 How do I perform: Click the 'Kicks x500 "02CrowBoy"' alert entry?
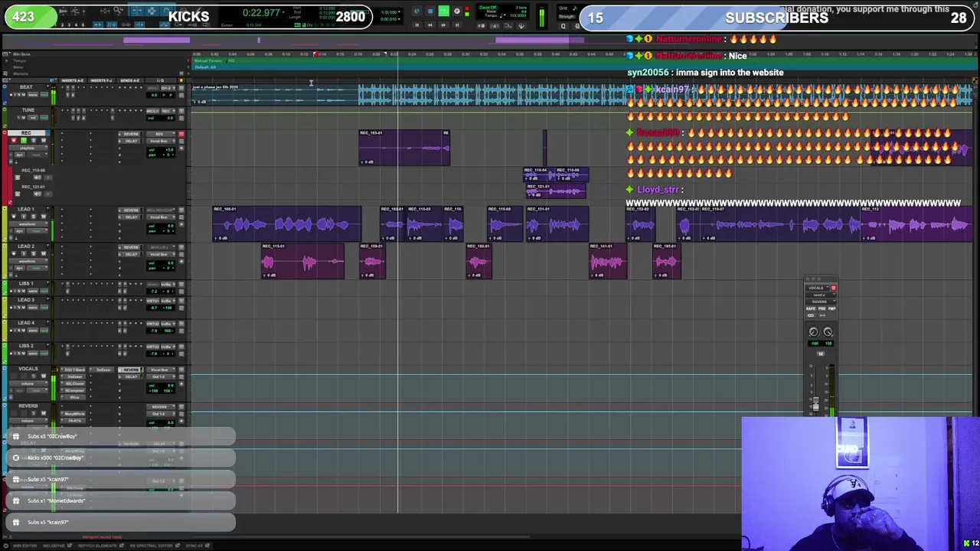122,458
